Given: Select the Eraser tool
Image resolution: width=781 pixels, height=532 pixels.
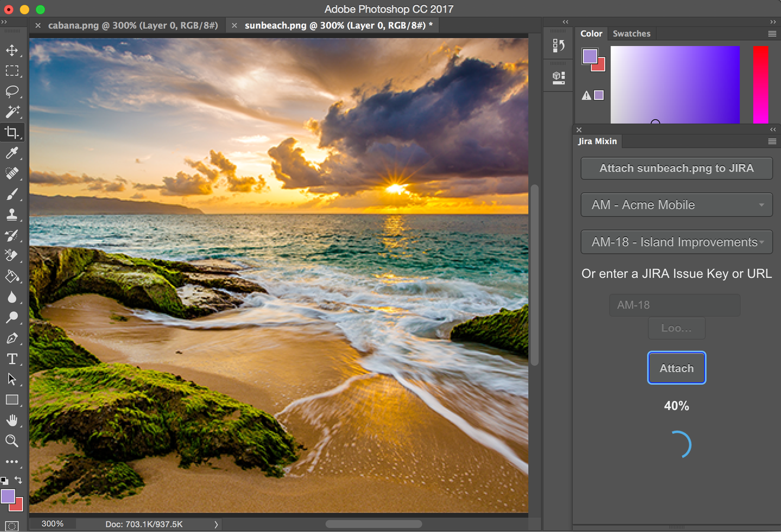Looking at the screenshot, I should tap(12, 256).
